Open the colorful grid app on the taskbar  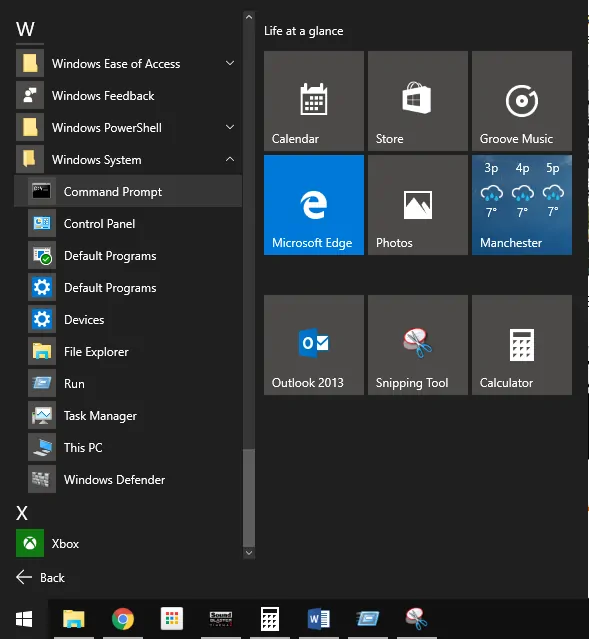click(x=172, y=619)
